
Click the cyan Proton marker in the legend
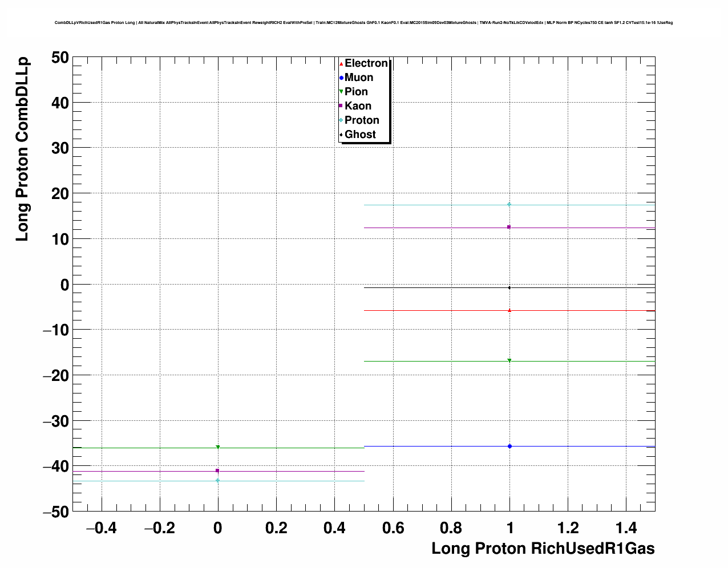pyautogui.click(x=341, y=120)
